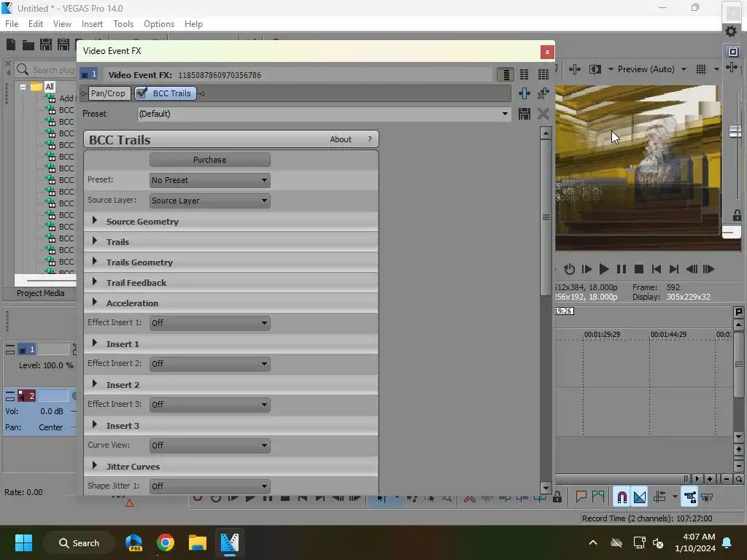Go to the start of the project

(656, 270)
